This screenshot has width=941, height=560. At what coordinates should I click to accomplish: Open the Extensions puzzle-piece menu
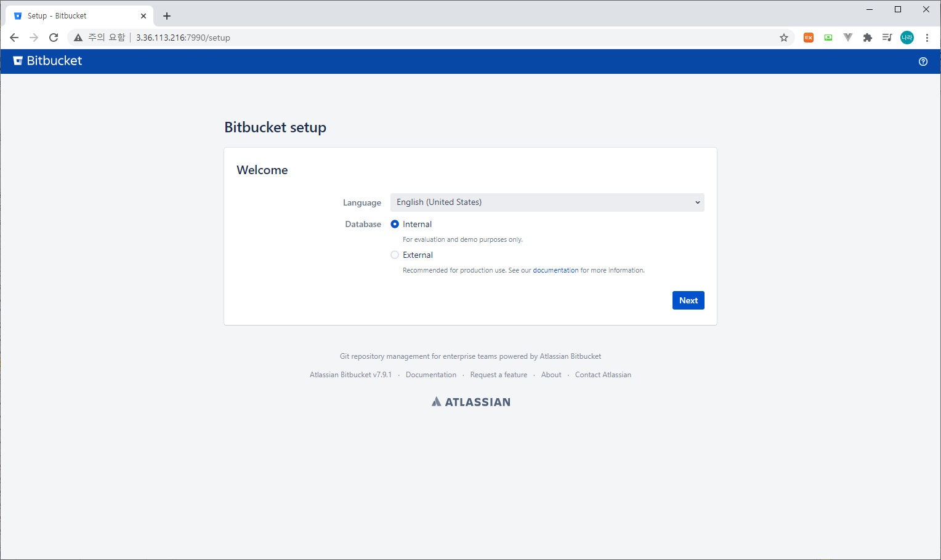(868, 38)
